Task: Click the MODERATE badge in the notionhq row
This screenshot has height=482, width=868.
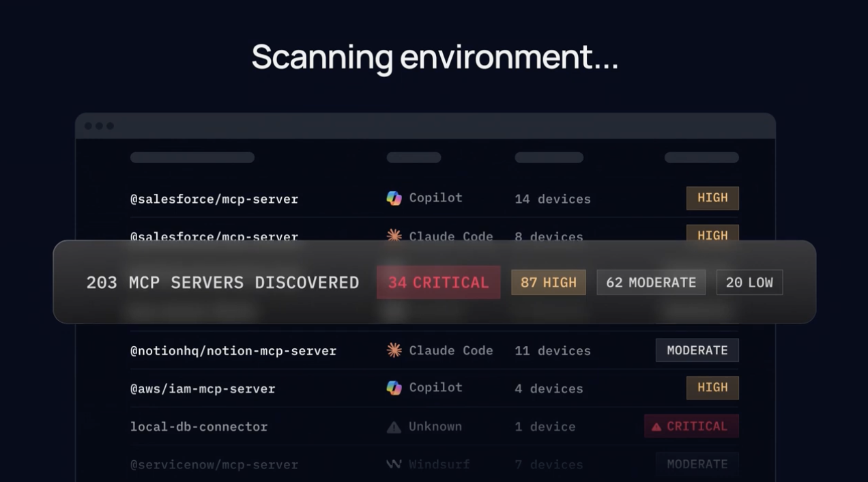Action: [x=697, y=350]
